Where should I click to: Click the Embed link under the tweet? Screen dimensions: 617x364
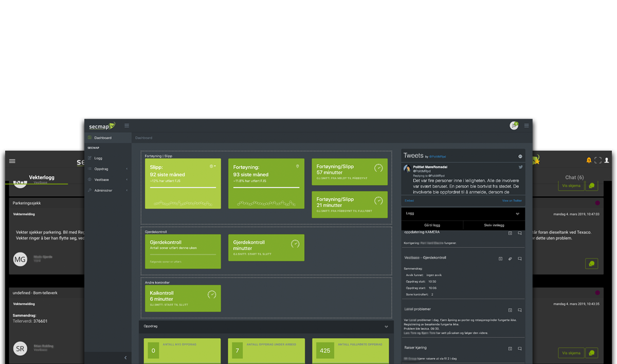tap(409, 201)
